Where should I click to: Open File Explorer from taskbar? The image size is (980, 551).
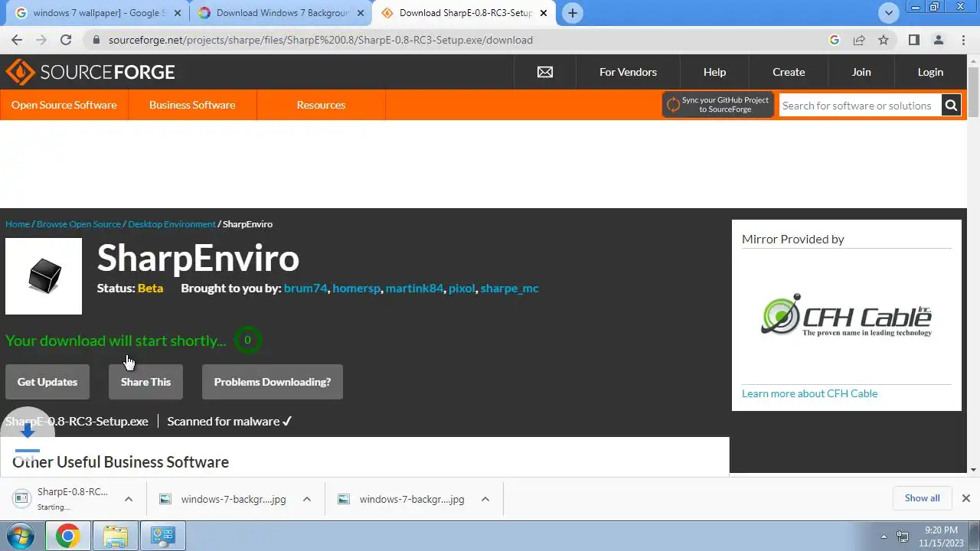(116, 536)
